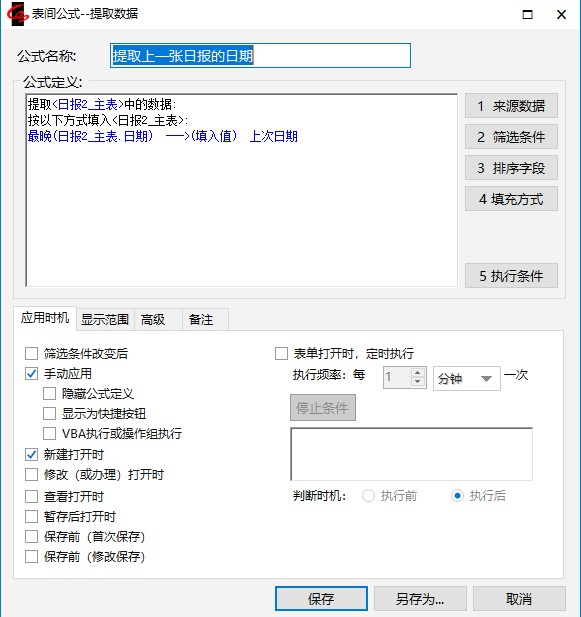Image resolution: width=581 pixels, height=617 pixels.
Task: Click the maximize window icon
Action: 527,15
